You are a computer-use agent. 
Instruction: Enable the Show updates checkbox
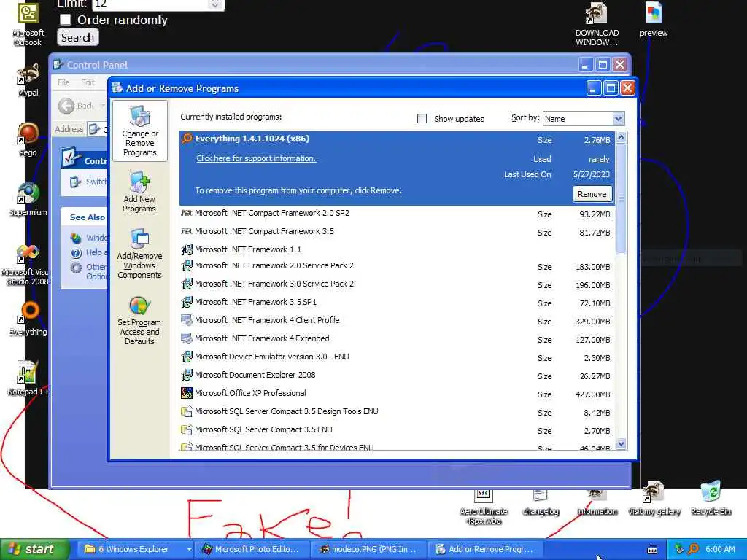tap(422, 118)
